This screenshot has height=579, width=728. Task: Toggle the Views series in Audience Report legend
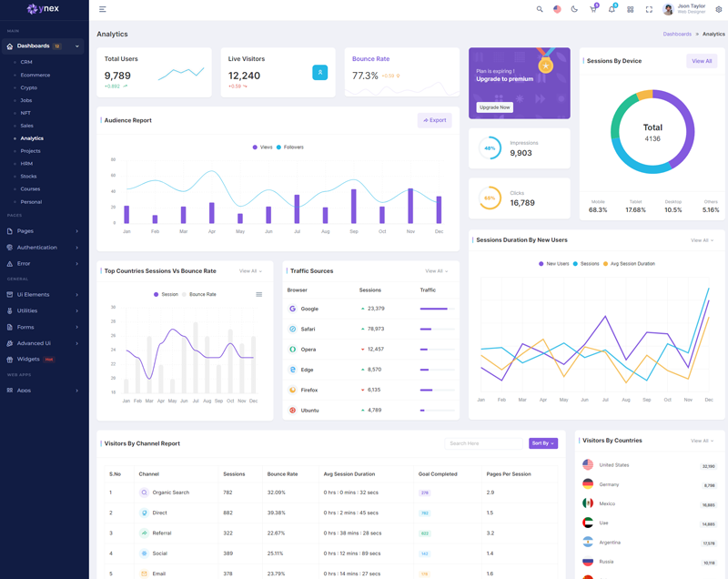click(x=262, y=147)
